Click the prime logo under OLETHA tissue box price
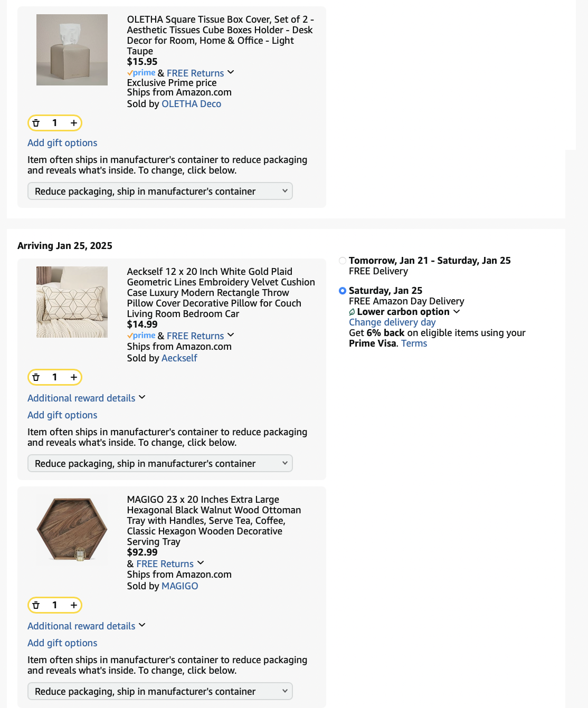This screenshot has width=588, height=708. click(141, 73)
